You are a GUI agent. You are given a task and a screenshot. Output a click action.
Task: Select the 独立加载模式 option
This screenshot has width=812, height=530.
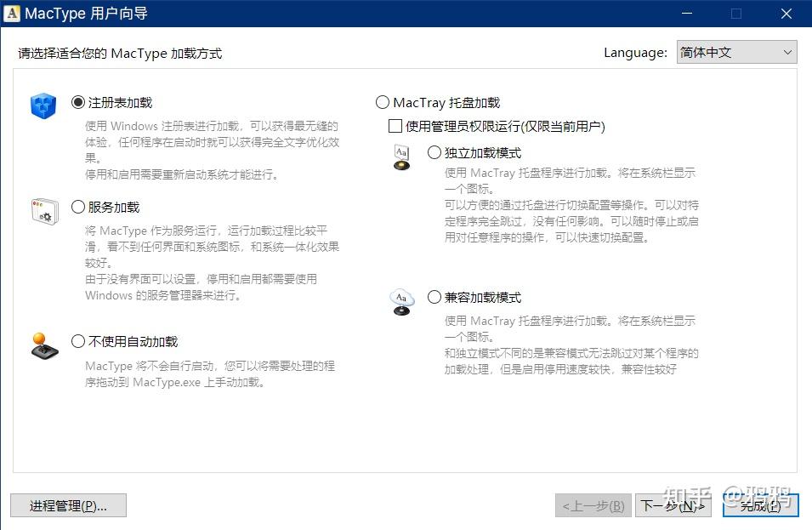(433, 152)
